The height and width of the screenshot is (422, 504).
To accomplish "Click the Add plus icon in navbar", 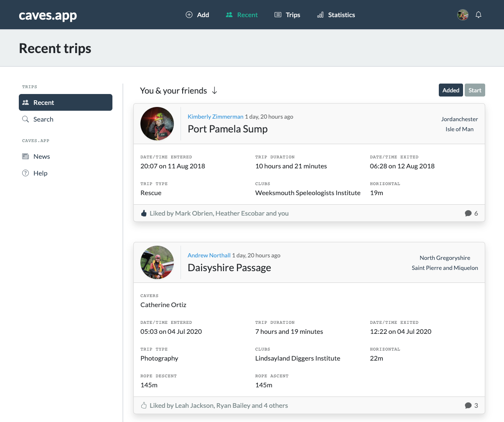I will click(189, 15).
